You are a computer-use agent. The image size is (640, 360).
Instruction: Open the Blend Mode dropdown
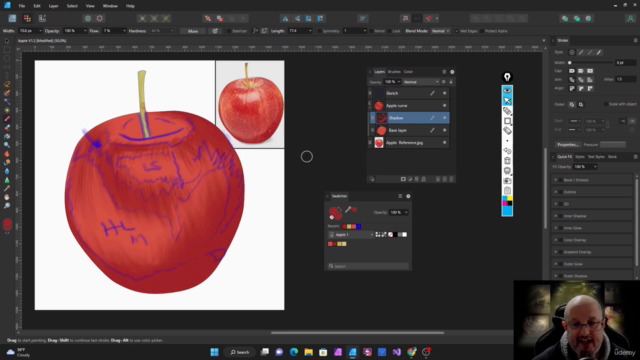[x=440, y=31]
